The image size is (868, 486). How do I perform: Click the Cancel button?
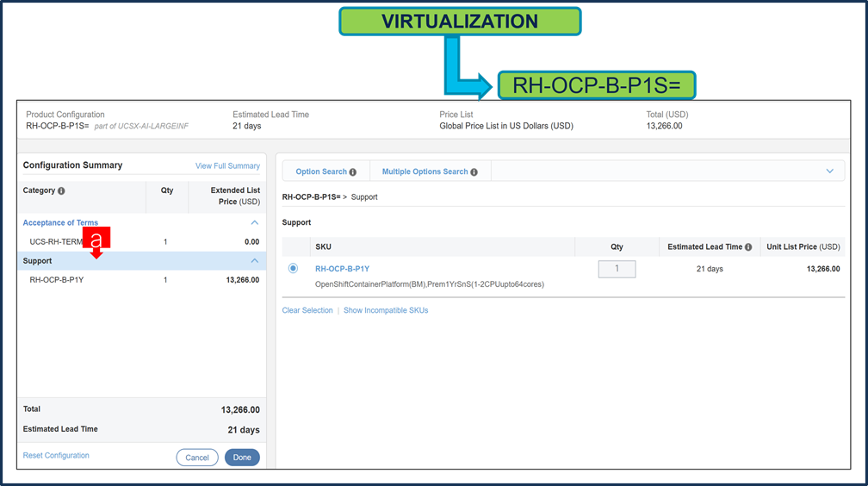[197, 458]
